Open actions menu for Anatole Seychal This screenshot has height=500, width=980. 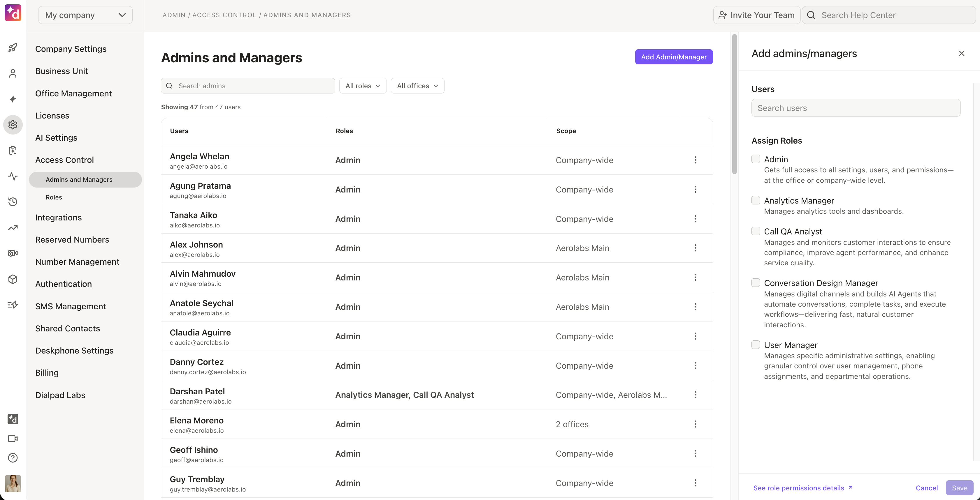tap(696, 307)
